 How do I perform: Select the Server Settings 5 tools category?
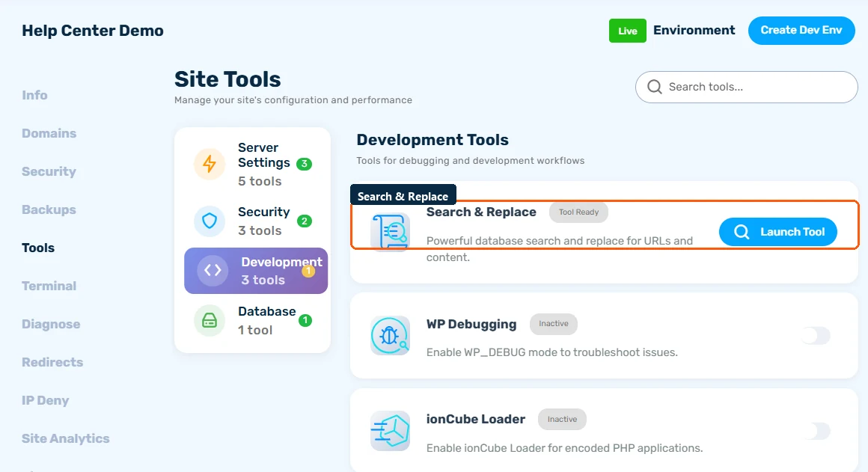click(x=252, y=164)
